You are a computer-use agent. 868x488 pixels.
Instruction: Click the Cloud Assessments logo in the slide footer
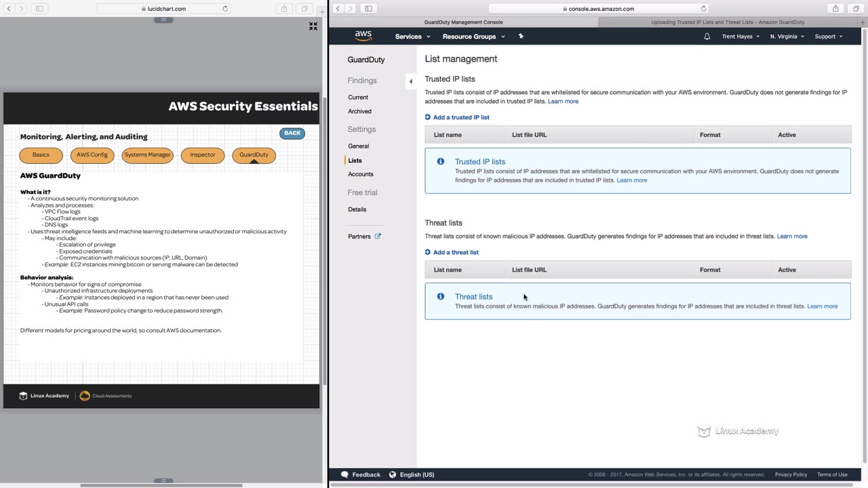coord(106,396)
